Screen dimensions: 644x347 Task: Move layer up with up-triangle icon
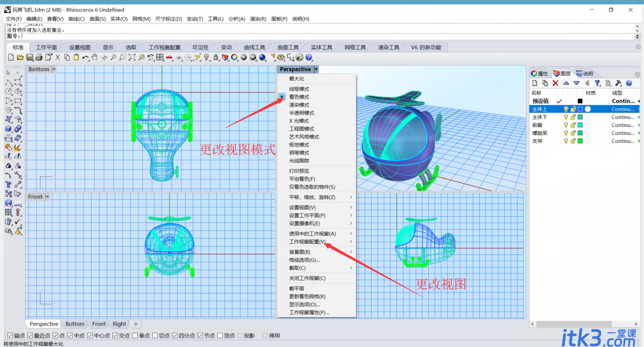[x=566, y=83]
